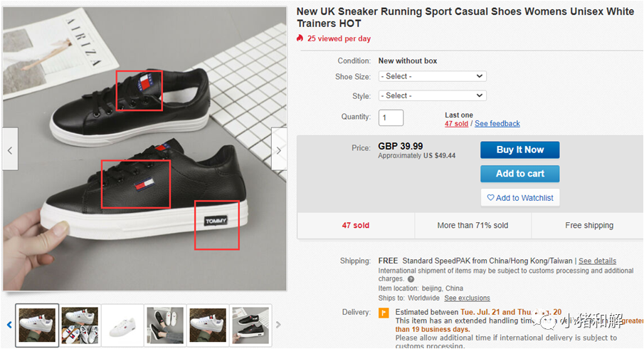Viewport: 644px width, 349px height.
Task: Click the Add to cart button
Action: point(519,174)
